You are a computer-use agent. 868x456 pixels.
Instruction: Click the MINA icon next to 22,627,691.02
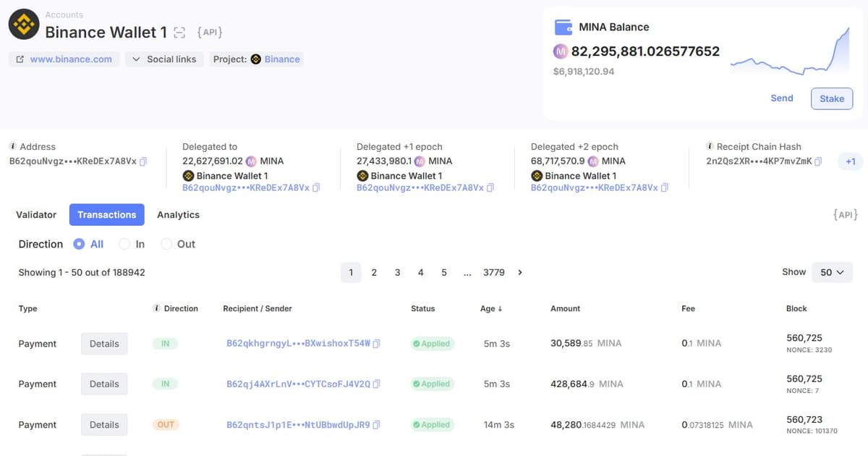click(251, 161)
